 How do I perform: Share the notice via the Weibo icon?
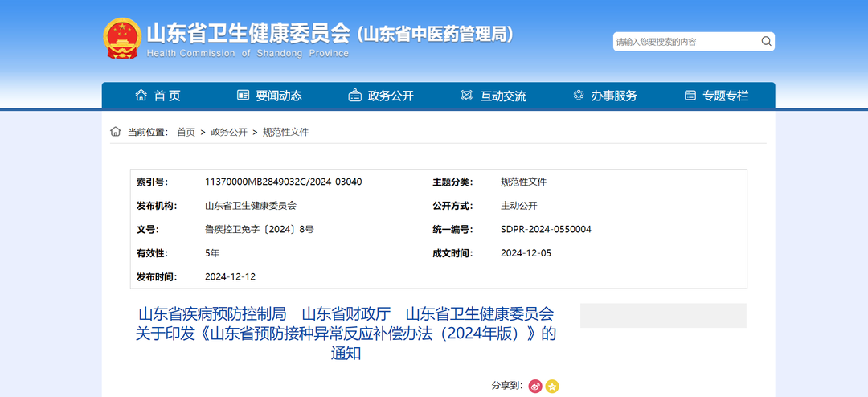[x=535, y=387]
